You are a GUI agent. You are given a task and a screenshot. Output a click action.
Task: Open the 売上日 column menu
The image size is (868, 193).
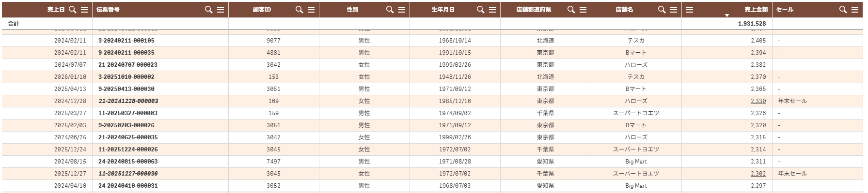click(x=84, y=10)
